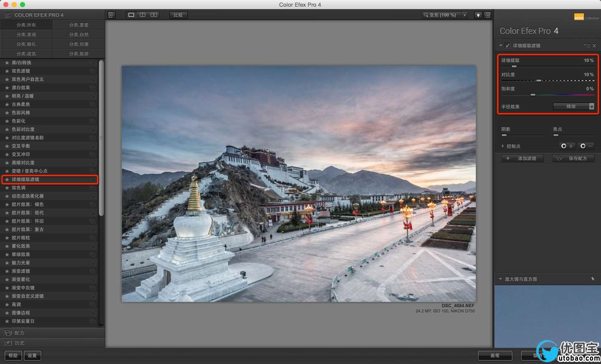Select the 胶片效果: 怀旧 filter
601x364 pixels.
pyautogui.click(x=50, y=221)
